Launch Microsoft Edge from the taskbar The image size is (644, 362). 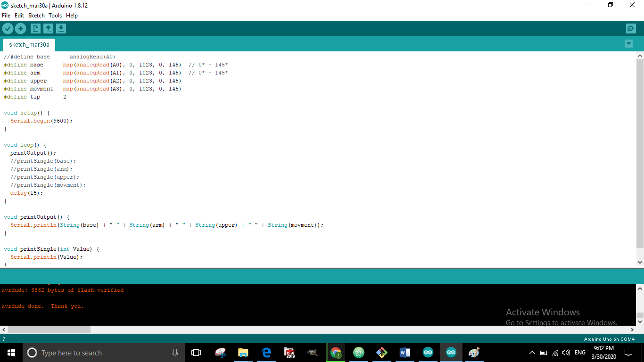click(266, 353)
